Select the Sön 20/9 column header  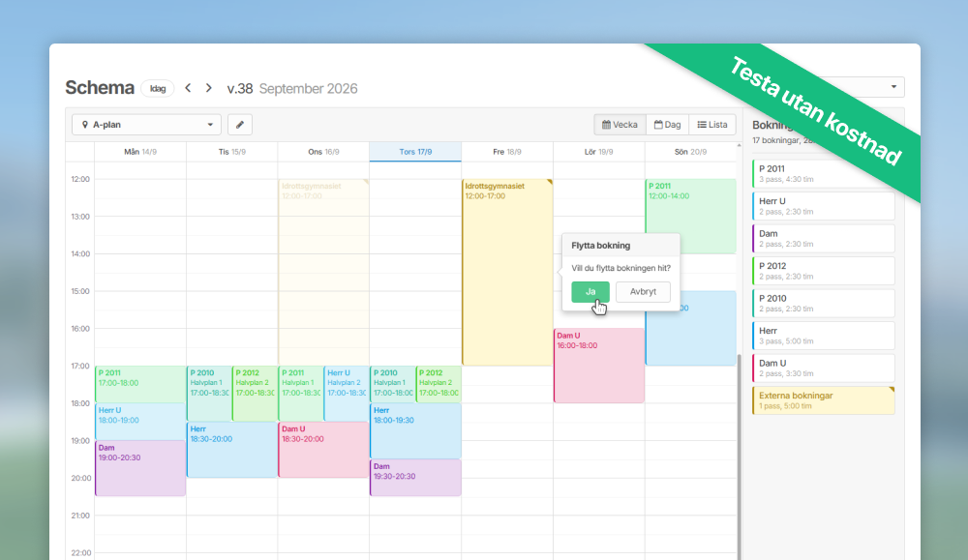pos(690,152)
